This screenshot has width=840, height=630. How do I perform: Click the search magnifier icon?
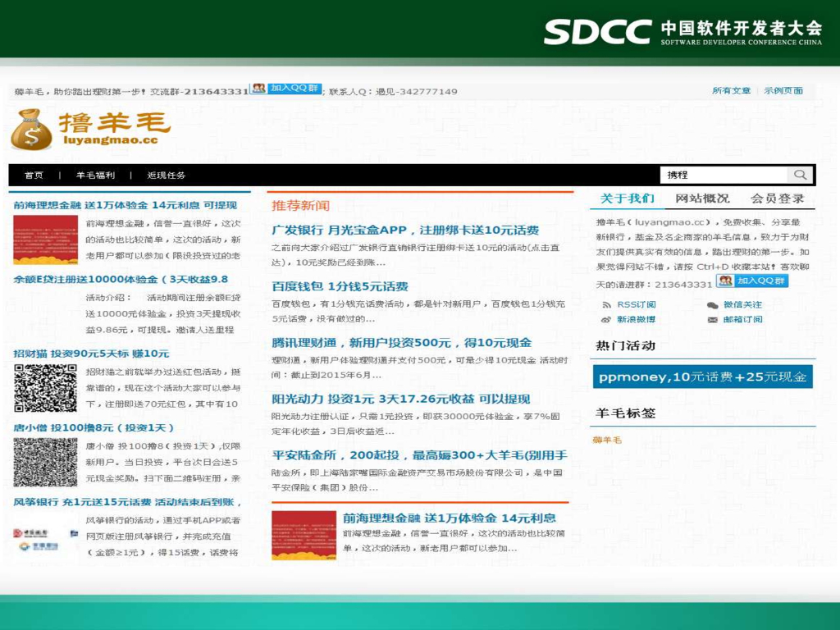tap(799, 175)
